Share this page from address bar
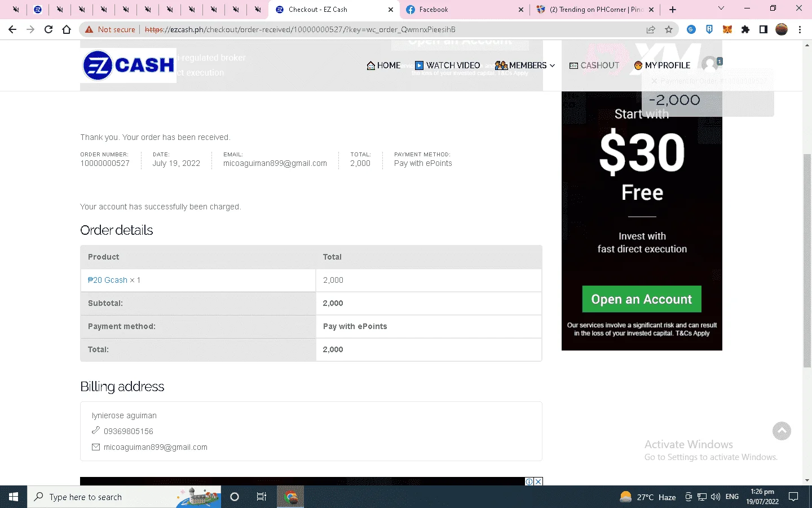This screenshot has height=508, width=812. (651, 29)
